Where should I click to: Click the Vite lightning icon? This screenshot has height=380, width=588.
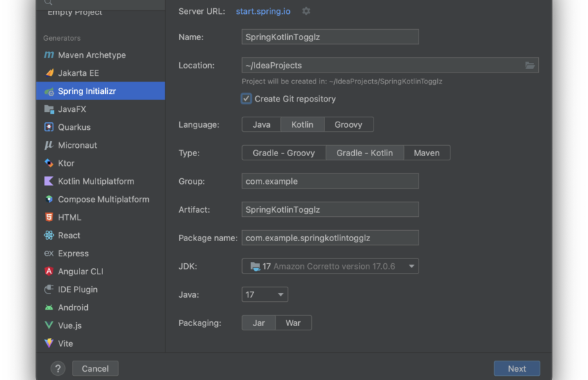[48, 343]
